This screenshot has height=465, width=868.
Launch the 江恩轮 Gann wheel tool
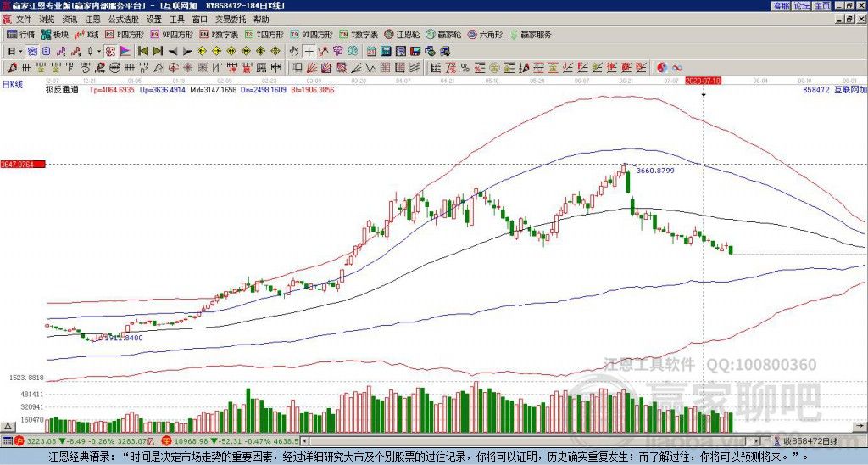coord(405,35)
